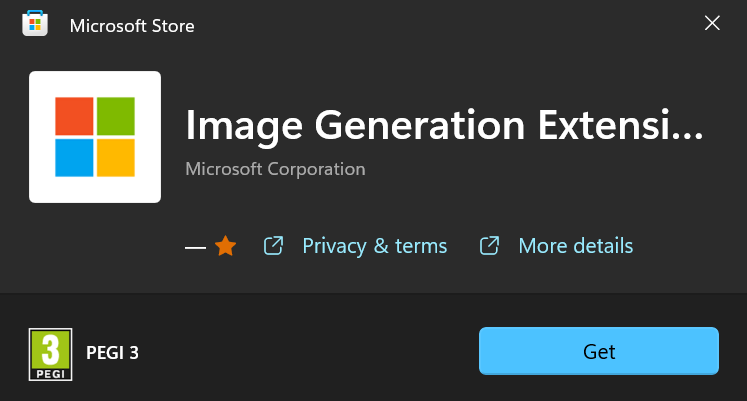This screenshot has height=401, width=747.
Task: Click the rating dash before the star
Action: pos(195,247)
